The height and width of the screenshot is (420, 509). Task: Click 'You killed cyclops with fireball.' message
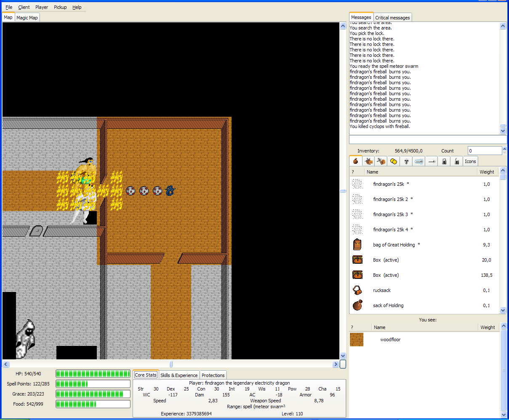pos(380,126)
